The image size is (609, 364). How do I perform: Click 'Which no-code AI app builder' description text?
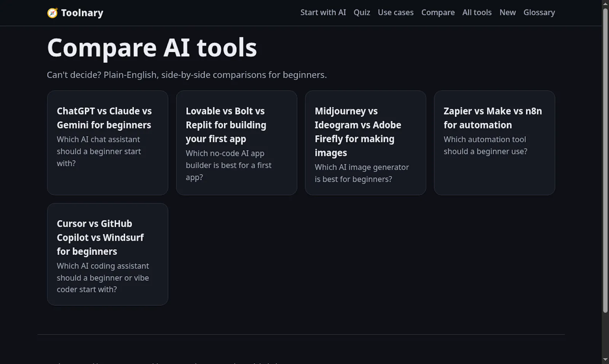point(228,165)
